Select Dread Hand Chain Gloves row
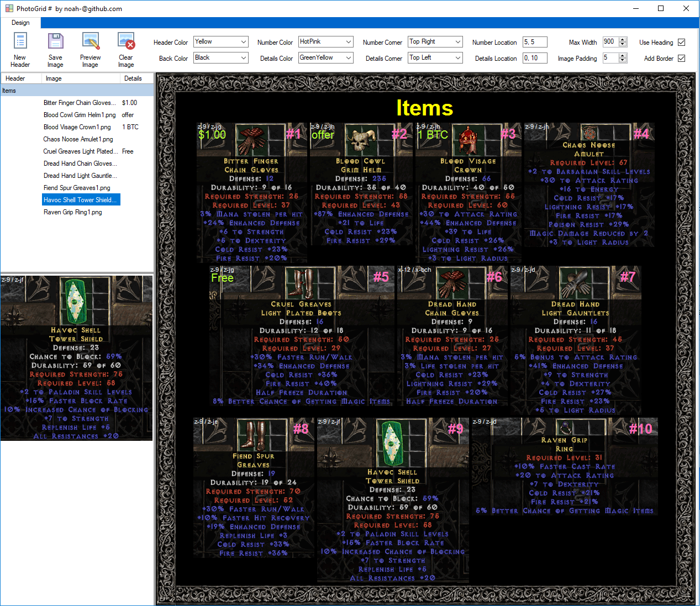Screen dimensions: 700x606 pyautogui.click(x=81, y=164)
